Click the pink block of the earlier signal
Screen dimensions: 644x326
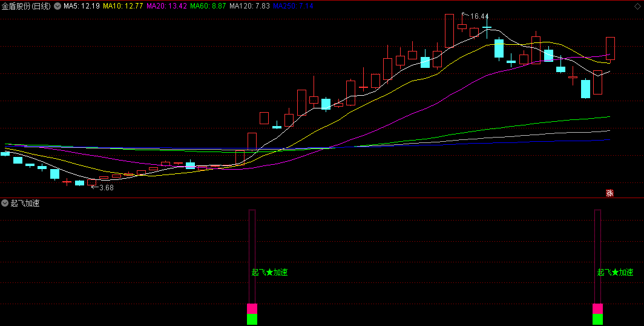click(x=252, y=309)
